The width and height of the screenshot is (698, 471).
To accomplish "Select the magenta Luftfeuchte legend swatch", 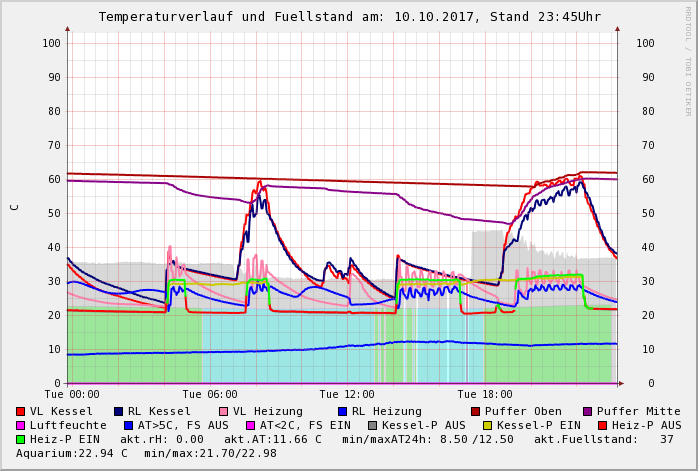I will [21, 425].
